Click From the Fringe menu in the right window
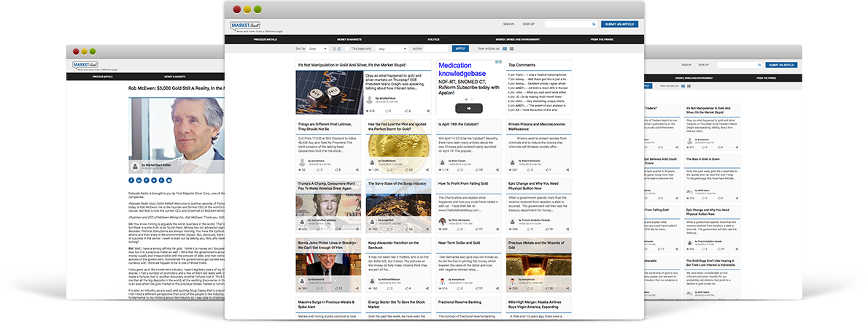This screenshot has width=868, height=325. [767, 78]
